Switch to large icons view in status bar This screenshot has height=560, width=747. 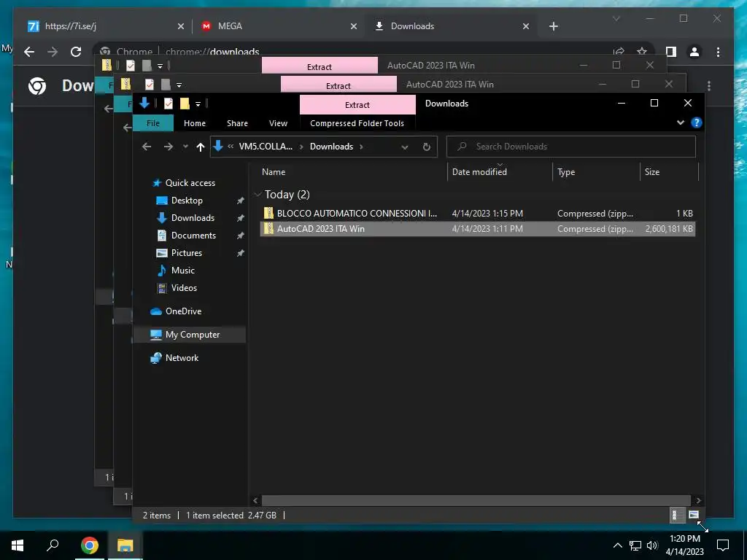click(x=693, y=515)
